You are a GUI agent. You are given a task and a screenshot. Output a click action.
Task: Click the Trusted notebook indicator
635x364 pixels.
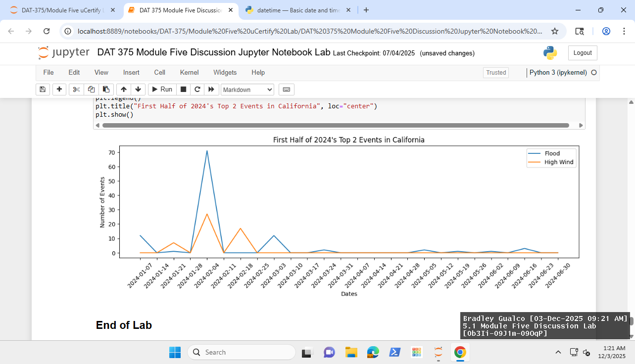click(496, 73)
